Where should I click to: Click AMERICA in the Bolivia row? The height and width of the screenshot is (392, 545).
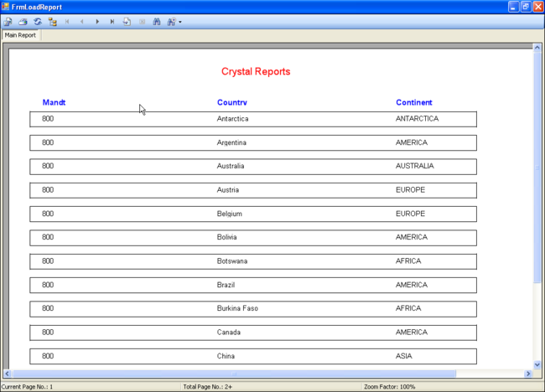tap(412, 237)
